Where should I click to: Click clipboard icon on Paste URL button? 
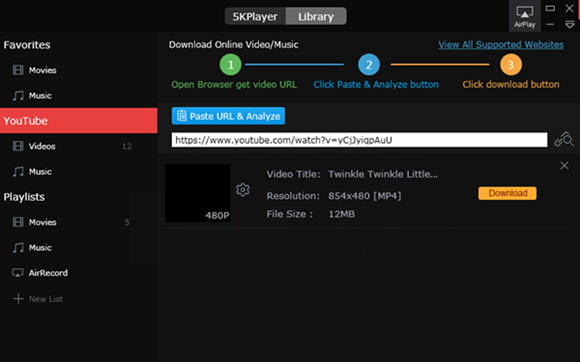pos(181,116)
